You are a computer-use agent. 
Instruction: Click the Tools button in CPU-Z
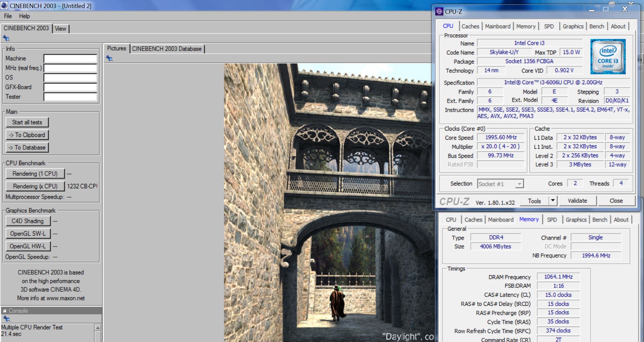click(534, 201)
